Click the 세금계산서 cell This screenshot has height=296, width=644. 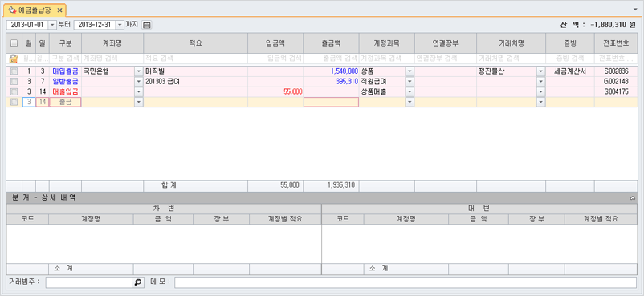pos(569,71)
